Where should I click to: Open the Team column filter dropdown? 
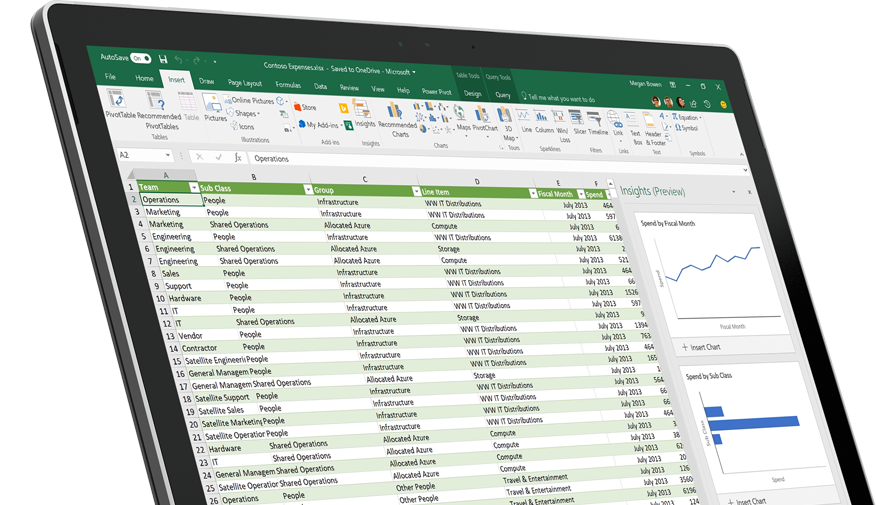click(193, 187)
